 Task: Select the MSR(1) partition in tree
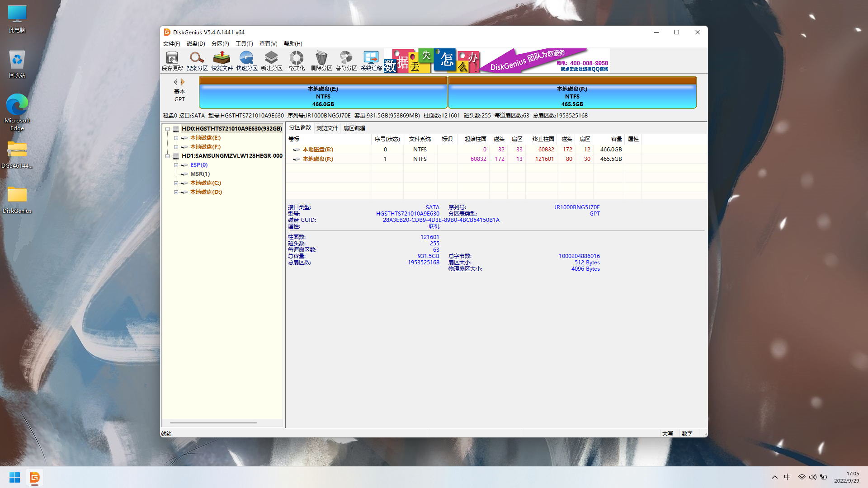[x=200, y=174]
